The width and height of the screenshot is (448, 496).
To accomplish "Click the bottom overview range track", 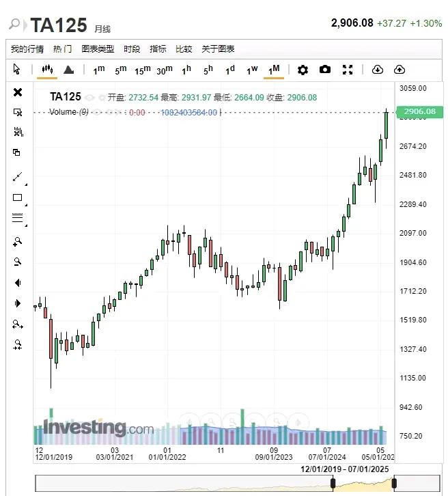I will point(238,483).
